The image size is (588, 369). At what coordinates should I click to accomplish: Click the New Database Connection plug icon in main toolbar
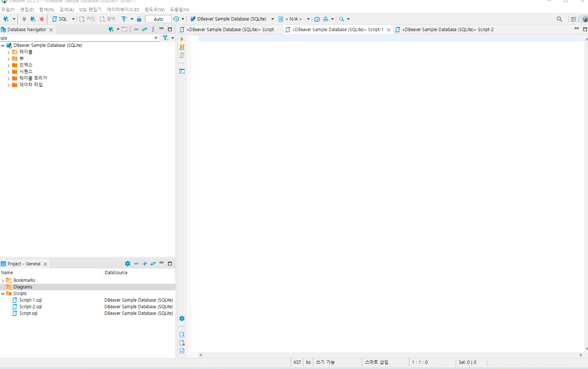click(6, 19)
